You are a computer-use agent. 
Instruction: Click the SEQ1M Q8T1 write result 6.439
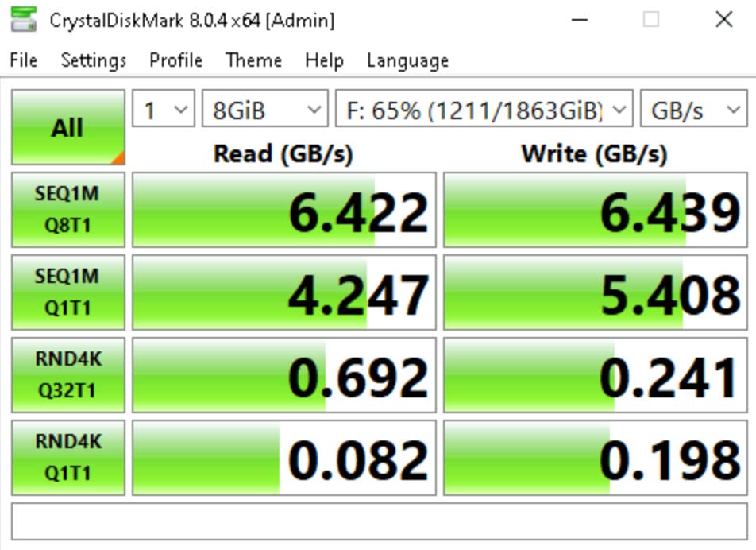(x=596, y=210)
